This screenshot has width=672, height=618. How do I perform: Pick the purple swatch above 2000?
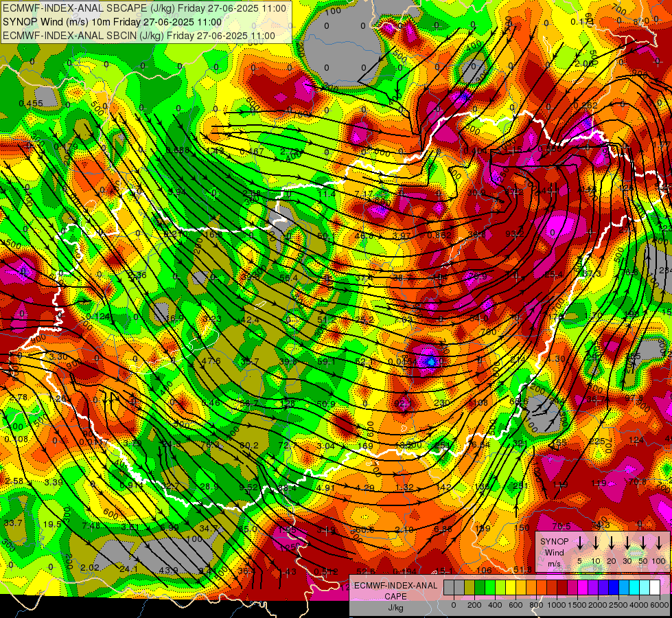tap(592, 588)
